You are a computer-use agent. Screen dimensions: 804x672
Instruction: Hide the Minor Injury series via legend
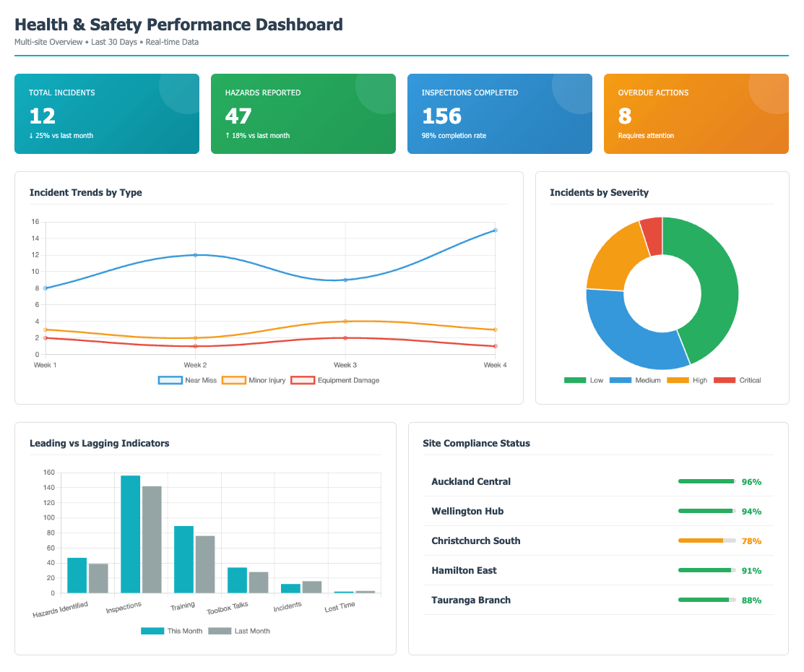coord(254,380)
